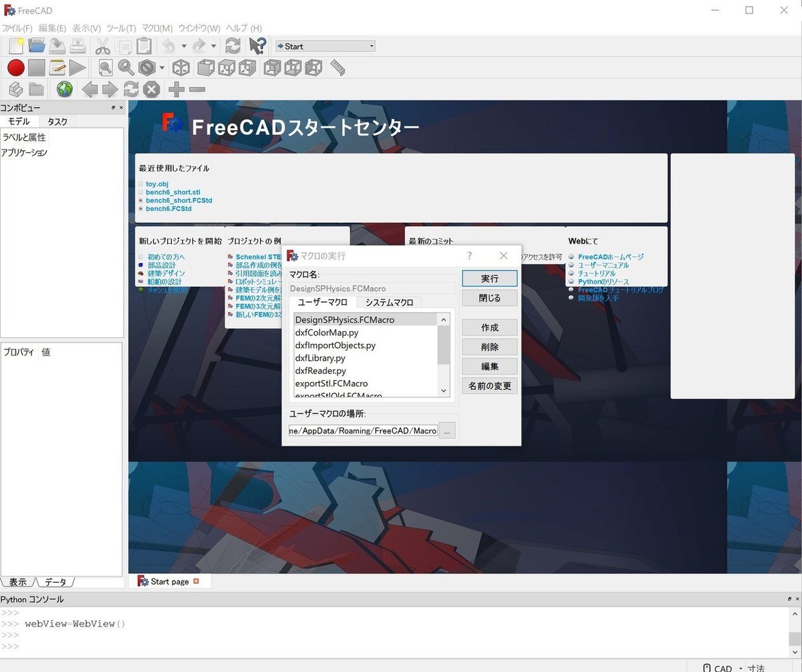The width and height of the screenshot is (802, 672).
Task: Select the ユーザーマクロ tab in the dialog
Action: click(323, 302)
